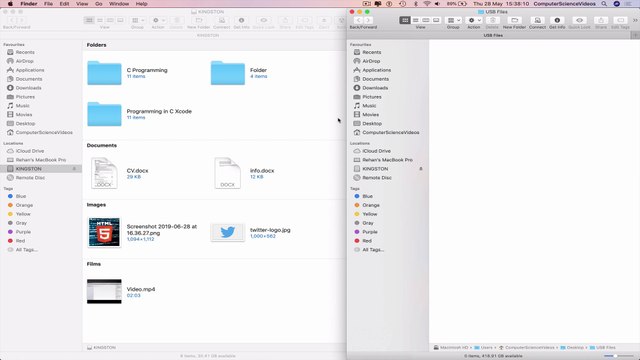This screenshot has width=640, height=360.
Task: Click Forward arrow in USB Files window
Action: click(368, 20)
